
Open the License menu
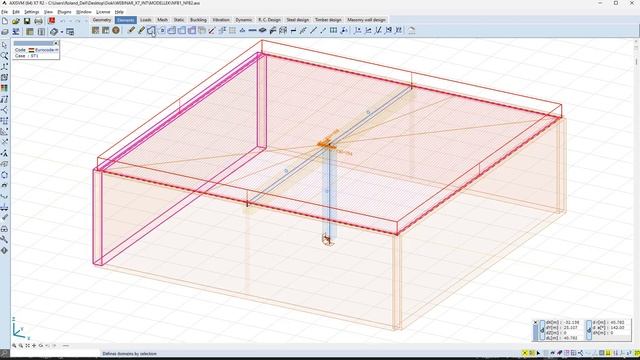coord(103,12)
